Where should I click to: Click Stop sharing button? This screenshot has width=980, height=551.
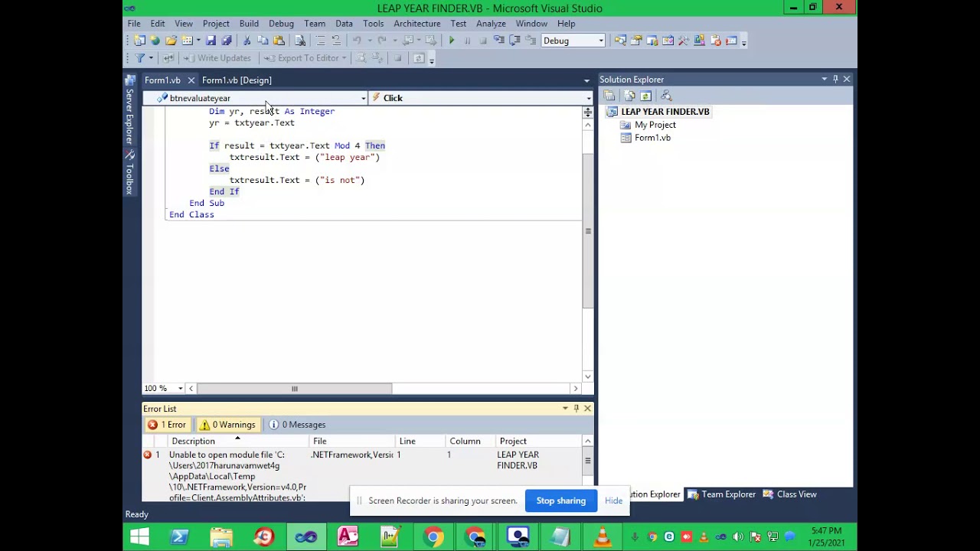coord(561,500)
